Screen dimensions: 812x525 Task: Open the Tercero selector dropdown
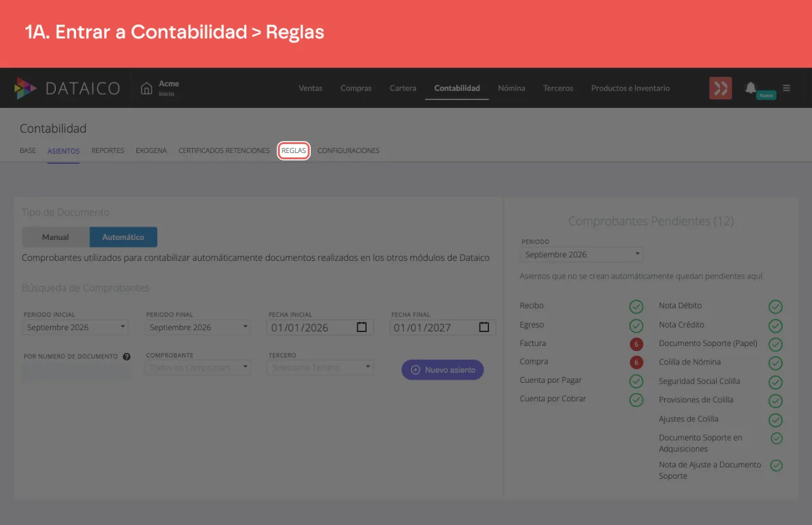(x=320, y=368)
